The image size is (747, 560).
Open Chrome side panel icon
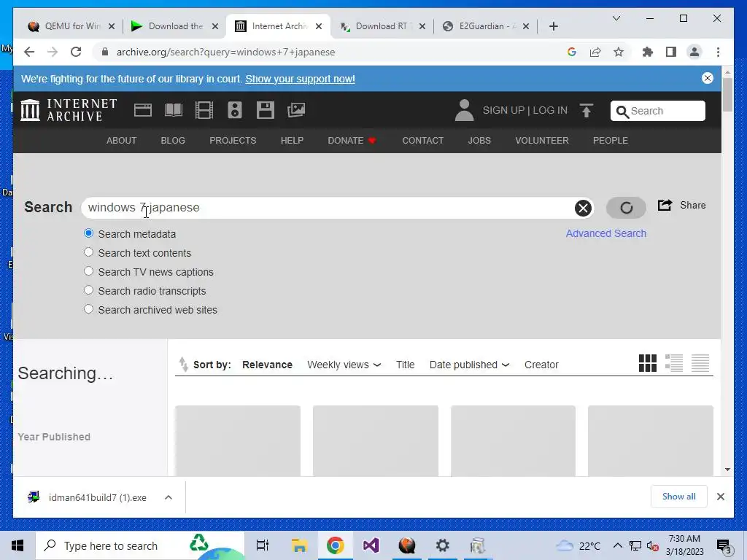coord(671,52)
